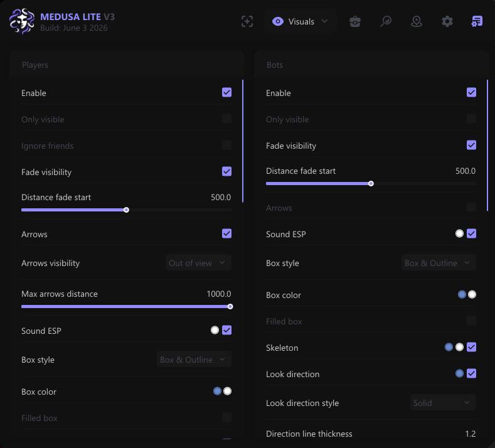
Task: Click the Medusa head logo
Action: point(21,21)
